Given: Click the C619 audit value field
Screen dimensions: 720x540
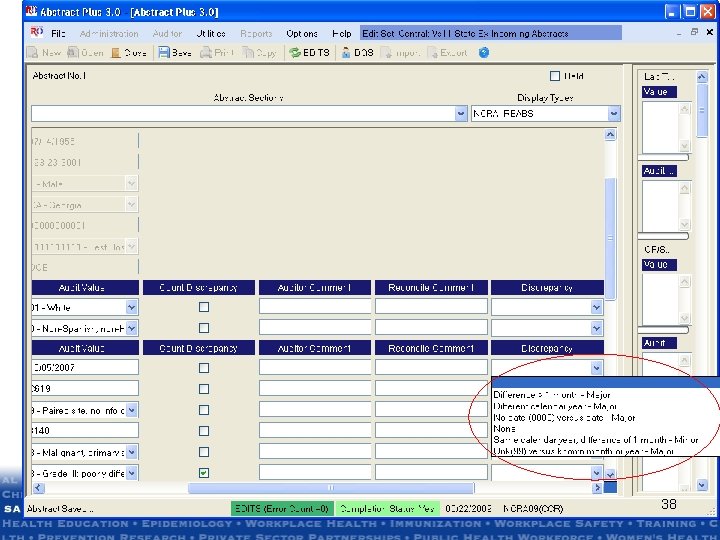Looking at the screenshot, I should tap(85, 388).
